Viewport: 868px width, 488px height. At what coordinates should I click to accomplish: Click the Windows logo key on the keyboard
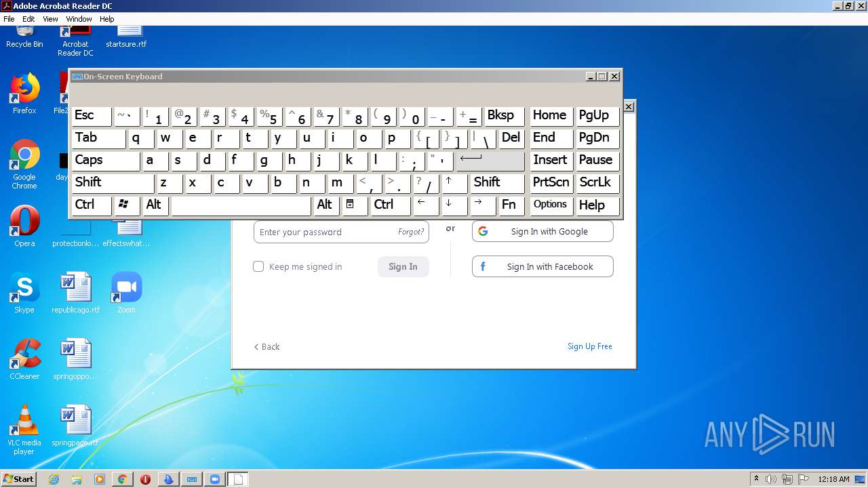click(126, 205)
